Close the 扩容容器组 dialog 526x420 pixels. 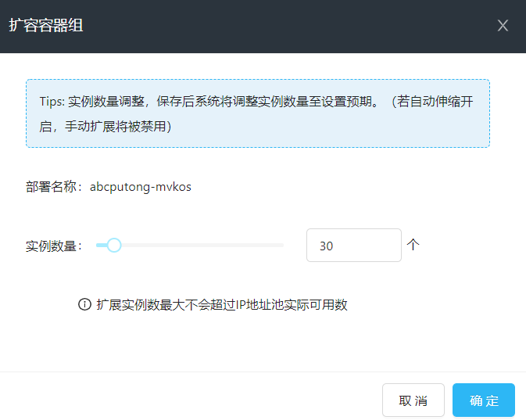click(x=503, y=26)
